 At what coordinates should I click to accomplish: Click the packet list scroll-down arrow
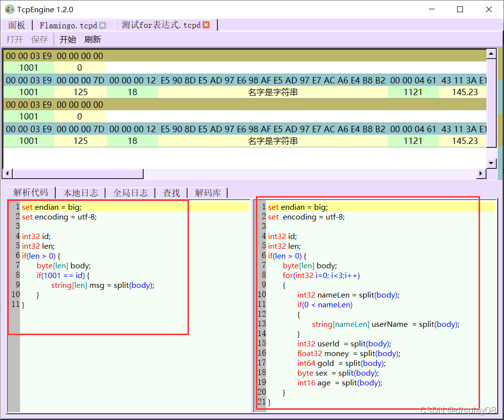pyautogui.click(x=491, y=163)
